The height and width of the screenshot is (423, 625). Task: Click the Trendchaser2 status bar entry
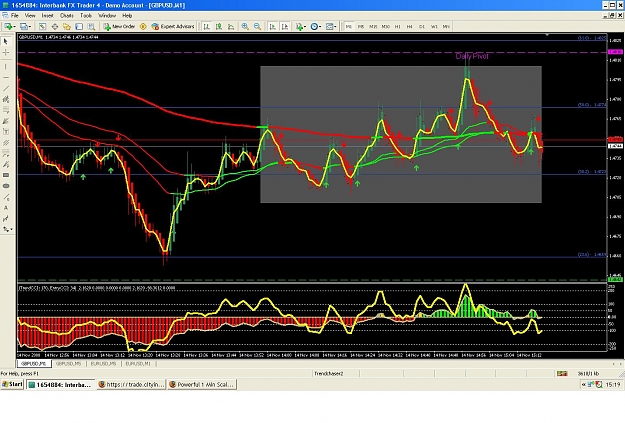(329, 374)
